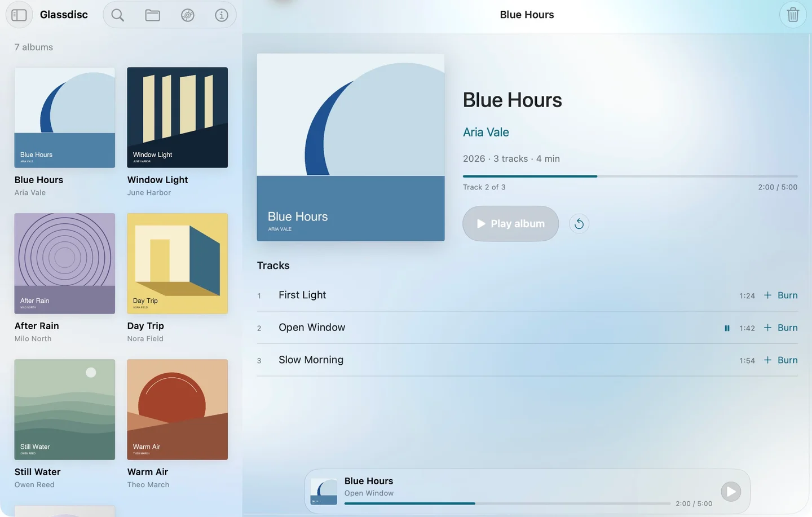Open the search tool in toolbar

[x=117, y=15]
